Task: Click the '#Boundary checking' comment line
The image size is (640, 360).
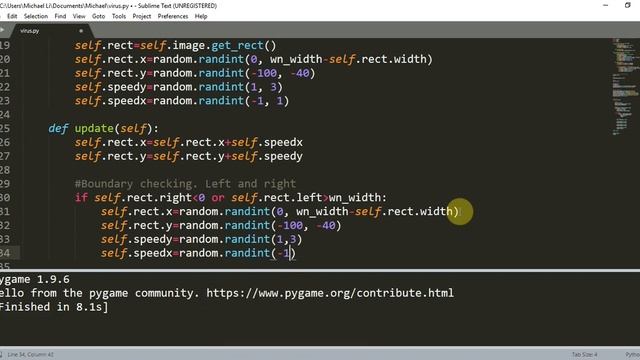Action: [x=185, y=184]
